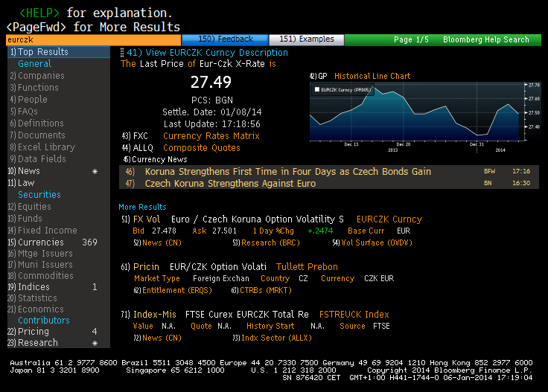Image resolution: width=548 pixels, height=392 pixels.
Task: Click the Ask value 27.501
Action: (224, 231)
